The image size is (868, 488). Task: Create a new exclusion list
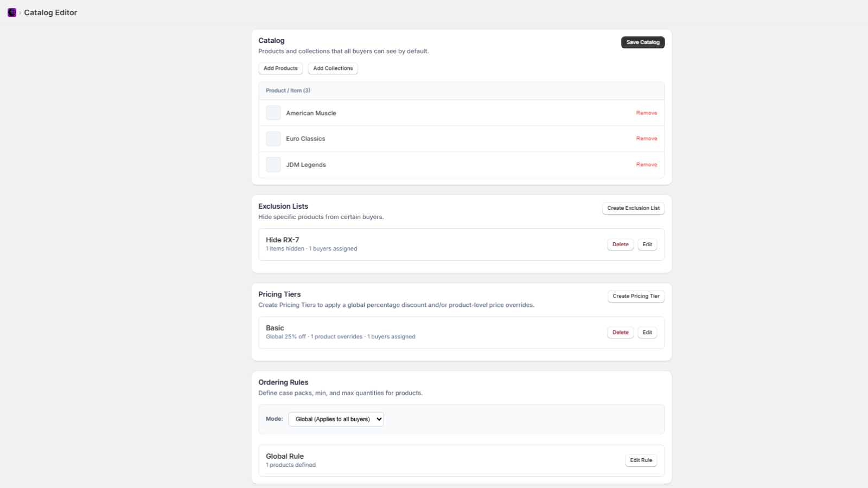(633, 208)
